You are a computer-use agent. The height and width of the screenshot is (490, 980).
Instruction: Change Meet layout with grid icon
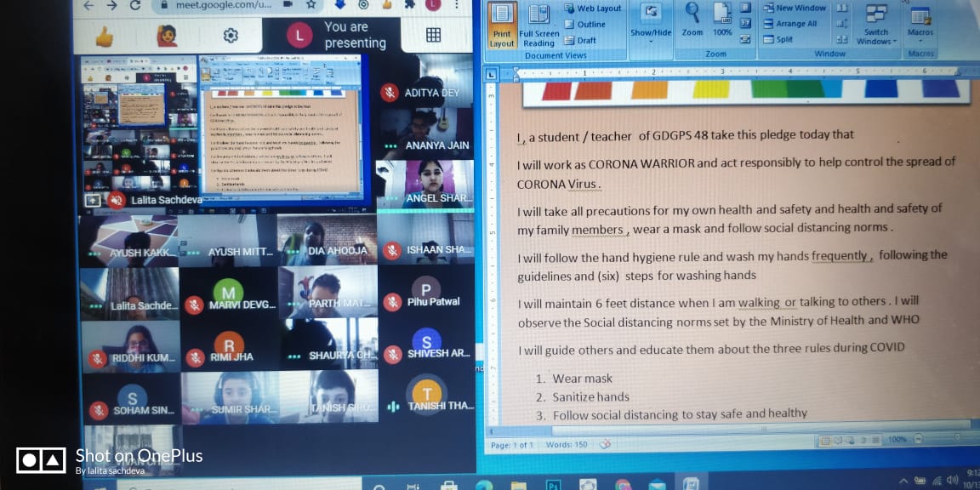tap(433, 35)
